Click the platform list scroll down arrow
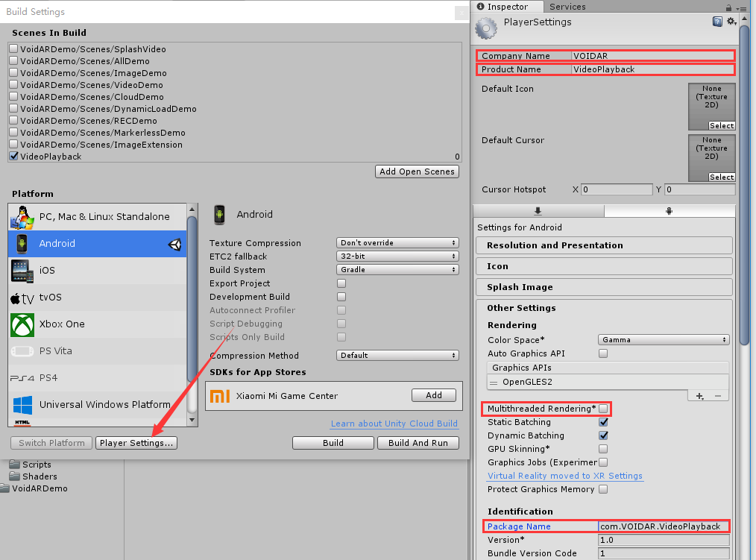This screenshot has height=560, width=756. (x=192, y=420)
